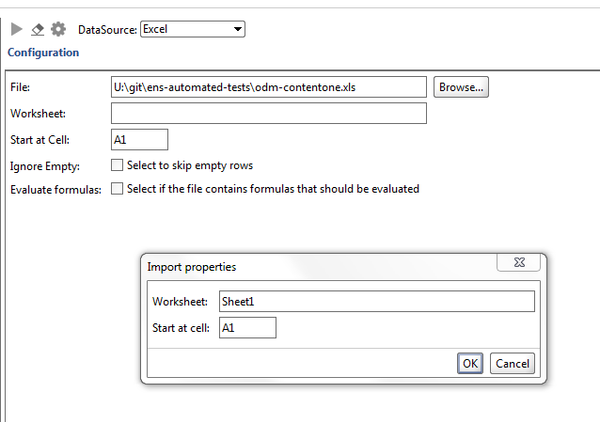The image size is (600, 422).
Task: Click the 'Select to skip empty rows' label
Action: [x=190, y=165]
